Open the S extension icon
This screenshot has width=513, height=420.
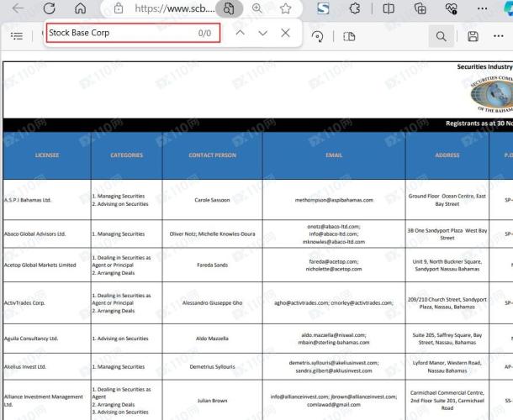323,8
